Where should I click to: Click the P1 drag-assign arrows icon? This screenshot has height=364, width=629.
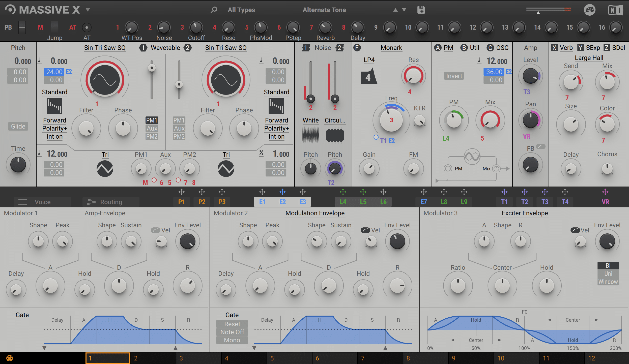182,192
